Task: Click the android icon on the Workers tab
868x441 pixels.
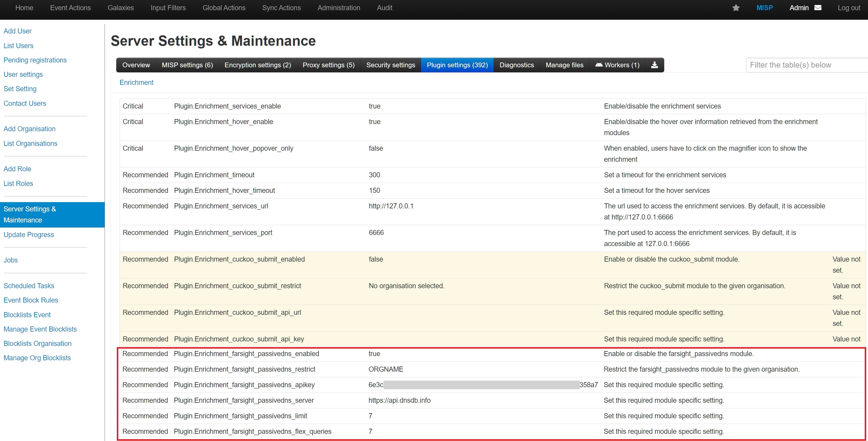Action: [x=599, y=65]
